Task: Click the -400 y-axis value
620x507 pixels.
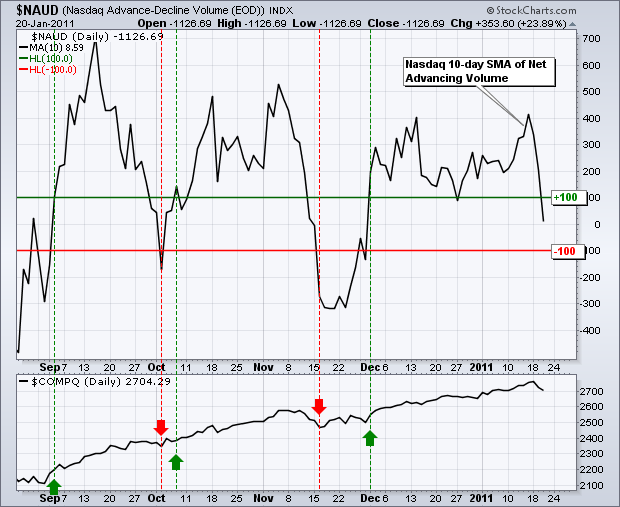Action: [x=590, y=330]
